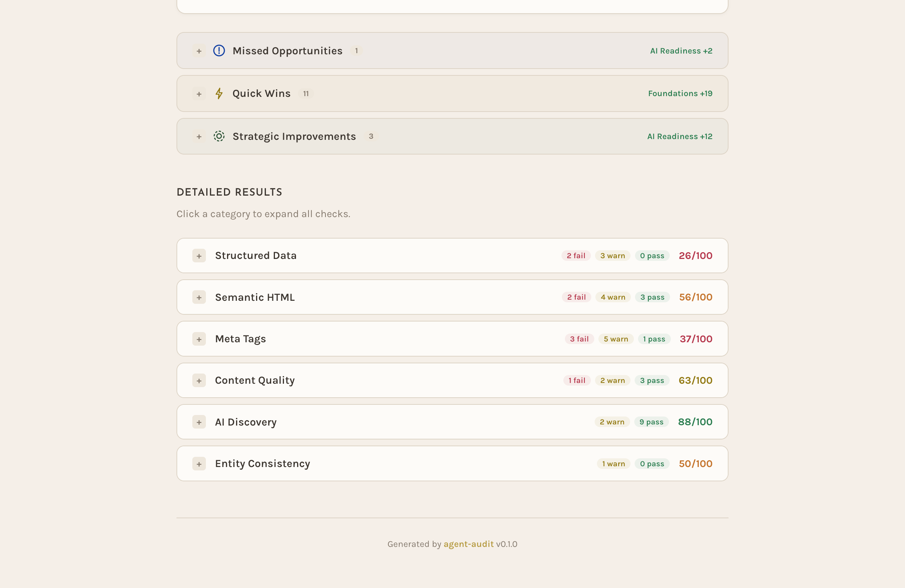
Task: Expand the Strategic Improvements section
Action: click(199, 136)
